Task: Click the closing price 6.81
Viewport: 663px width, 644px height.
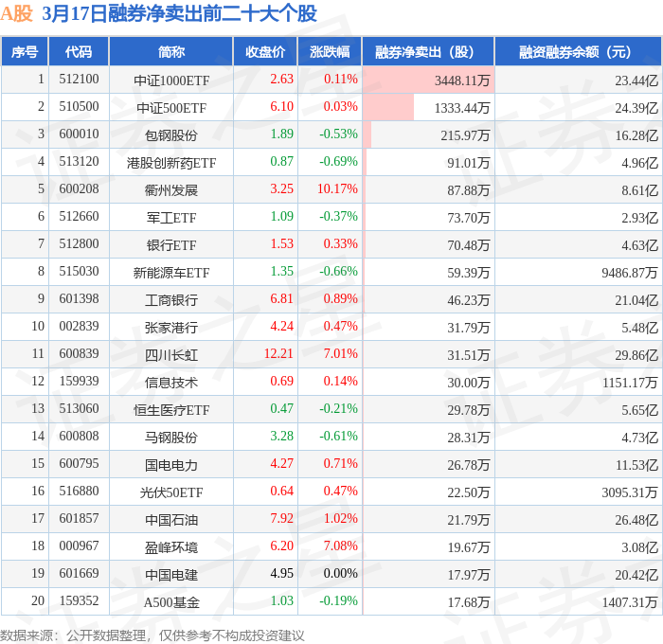Action: click(x=281, y=299)
